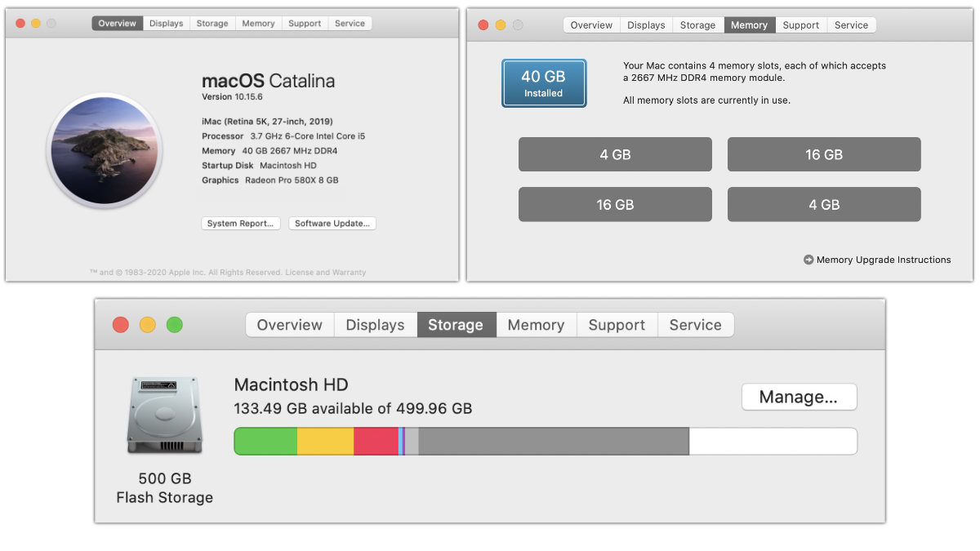This screenshot has width=980, height=551.
Task: Click the Macintosh HD drive icon
Action: click(164, 415)
